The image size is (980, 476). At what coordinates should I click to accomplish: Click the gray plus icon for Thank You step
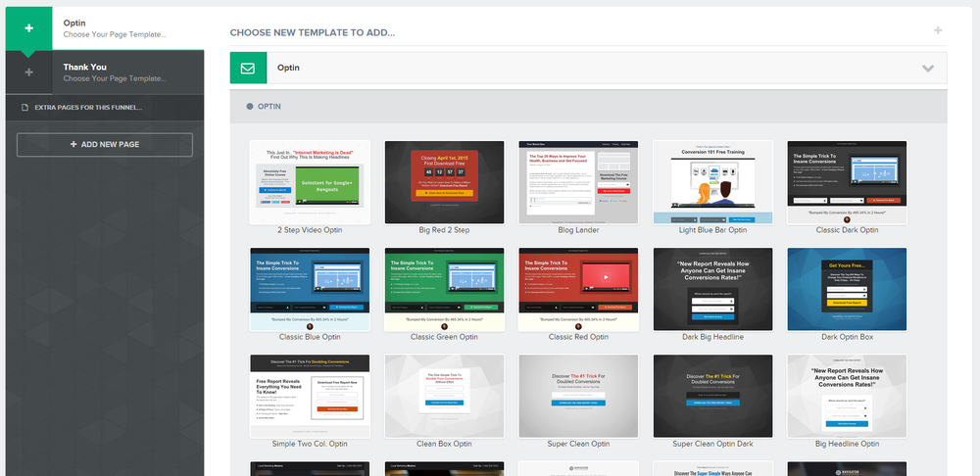click(28, 72)
